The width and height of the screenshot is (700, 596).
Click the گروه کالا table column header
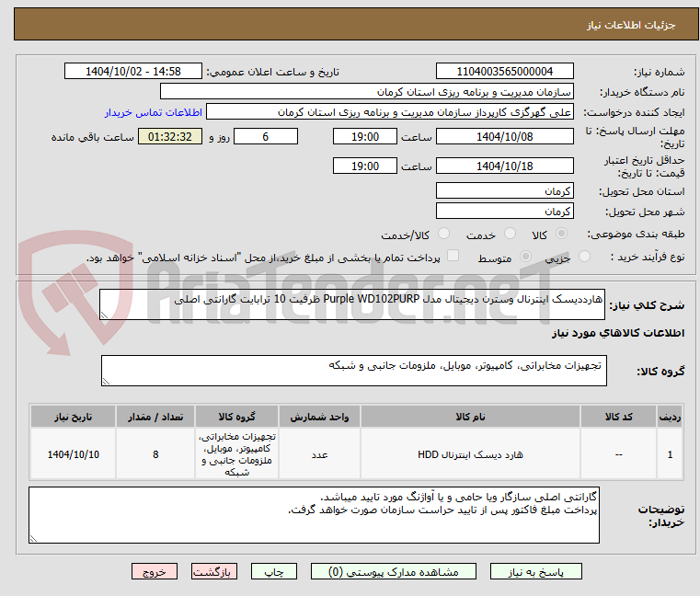point(236,417)
